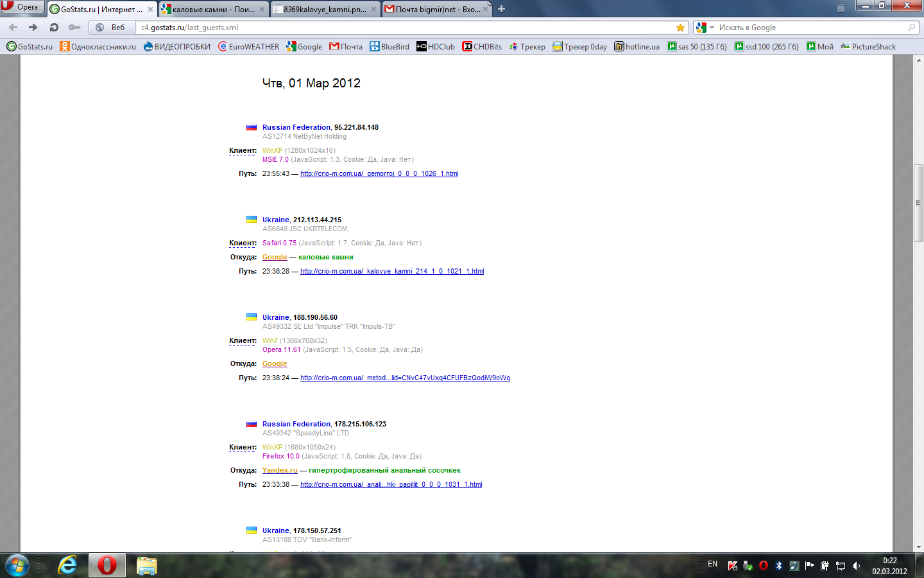Click the search magnifier icon

click(x=911, y=28)
